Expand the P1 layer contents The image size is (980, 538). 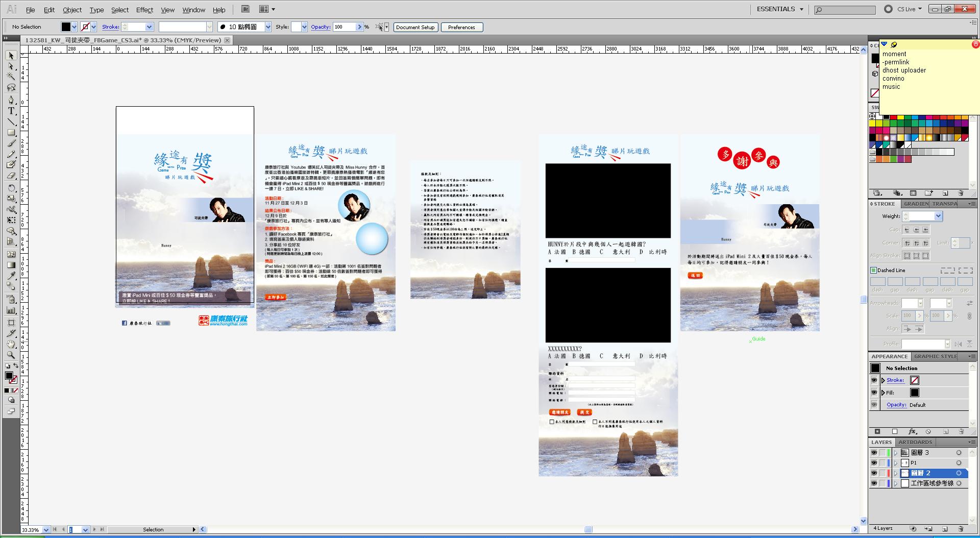(896, 463)
